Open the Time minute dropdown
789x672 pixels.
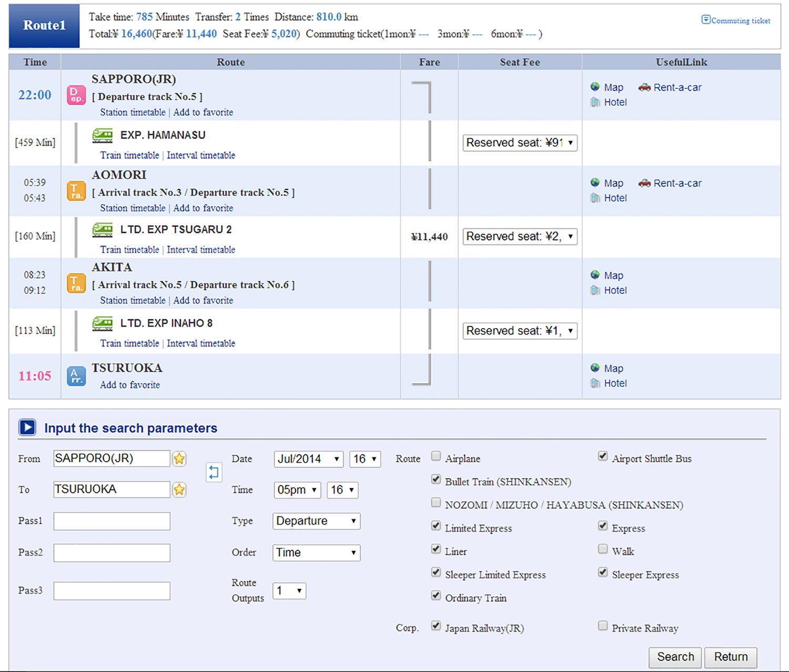pyautogui.click(x=342, y=490)
